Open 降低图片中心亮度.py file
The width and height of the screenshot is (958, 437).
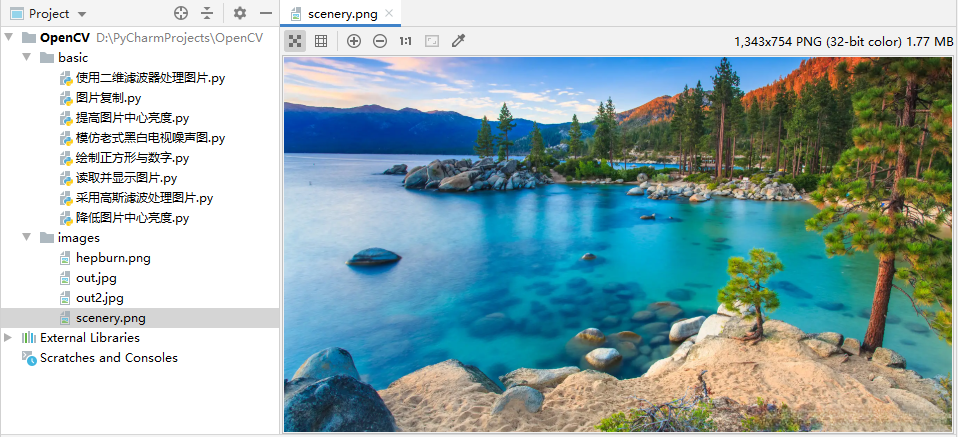(133, 218)
